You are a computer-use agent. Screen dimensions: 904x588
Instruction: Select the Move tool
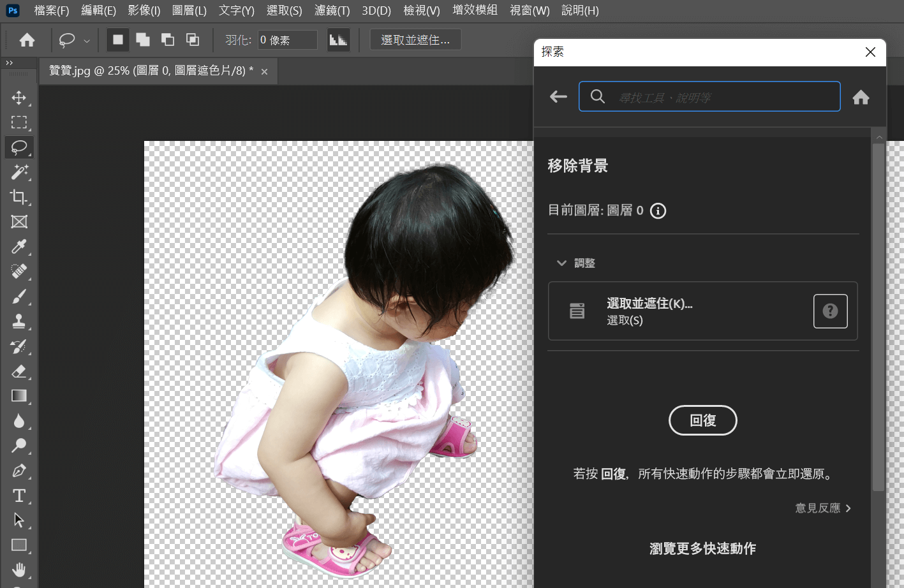pyautogui.click(x=19, y=98)
